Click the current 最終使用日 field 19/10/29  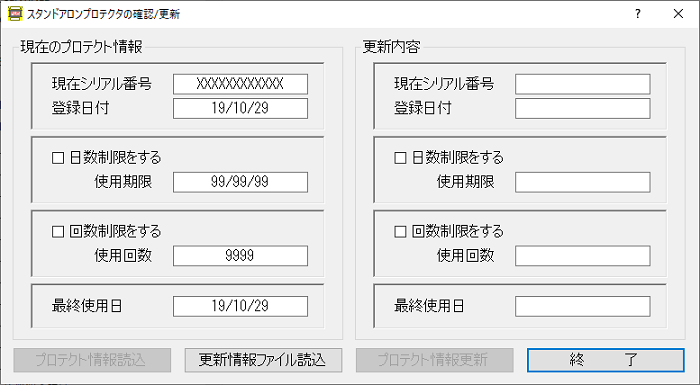(240, 306)
